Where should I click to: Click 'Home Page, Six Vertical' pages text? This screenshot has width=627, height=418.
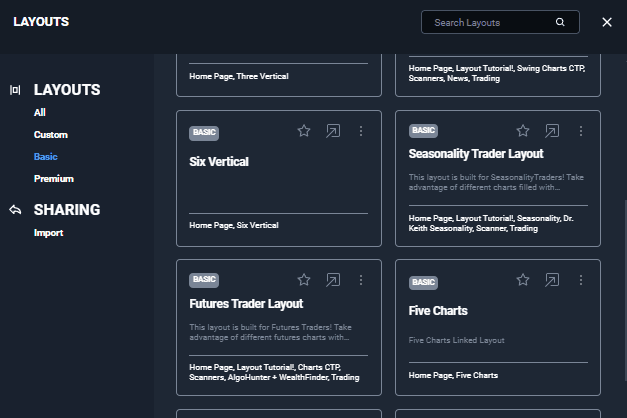234,225
